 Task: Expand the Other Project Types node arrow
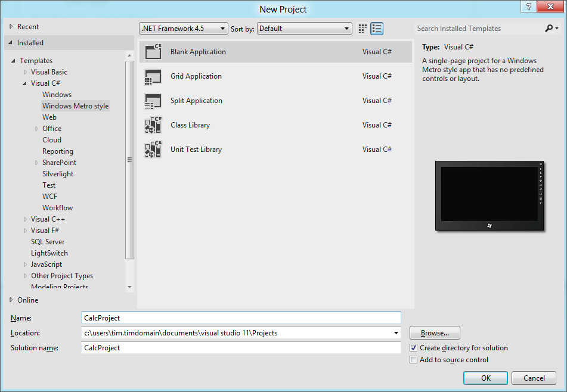point(25,276)
